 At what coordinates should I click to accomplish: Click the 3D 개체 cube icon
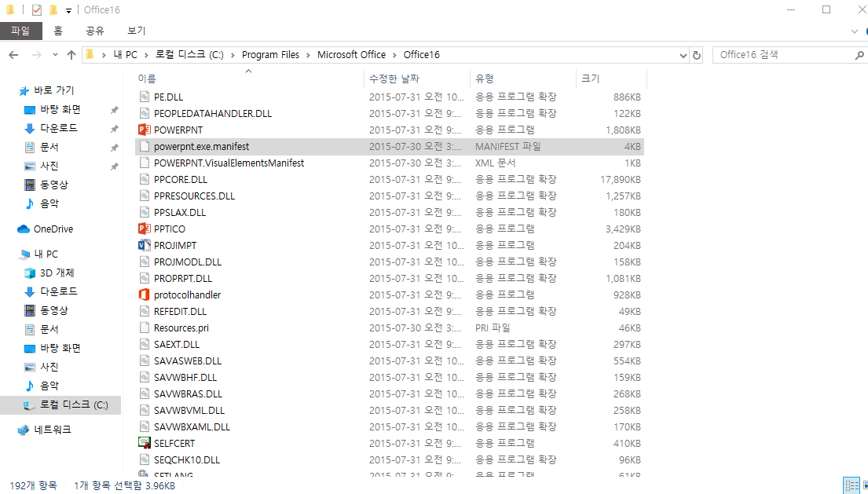click(x=30, y=273)
